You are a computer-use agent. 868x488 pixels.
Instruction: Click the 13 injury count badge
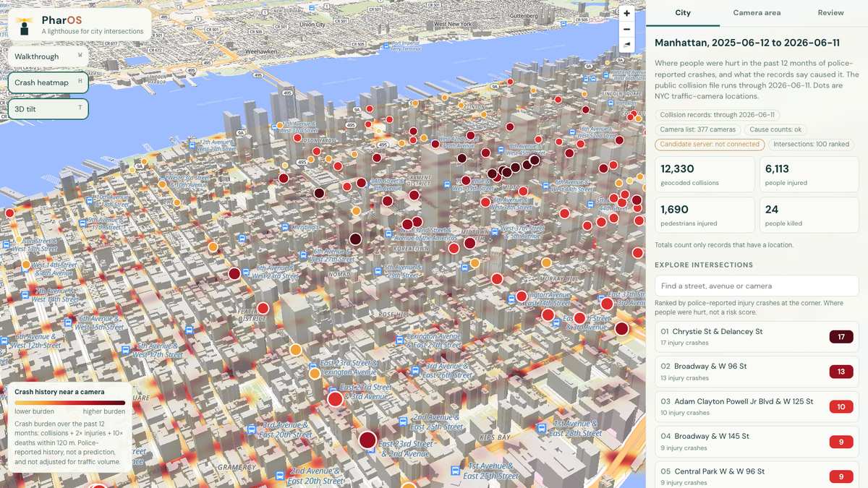(x=841, y=372)
